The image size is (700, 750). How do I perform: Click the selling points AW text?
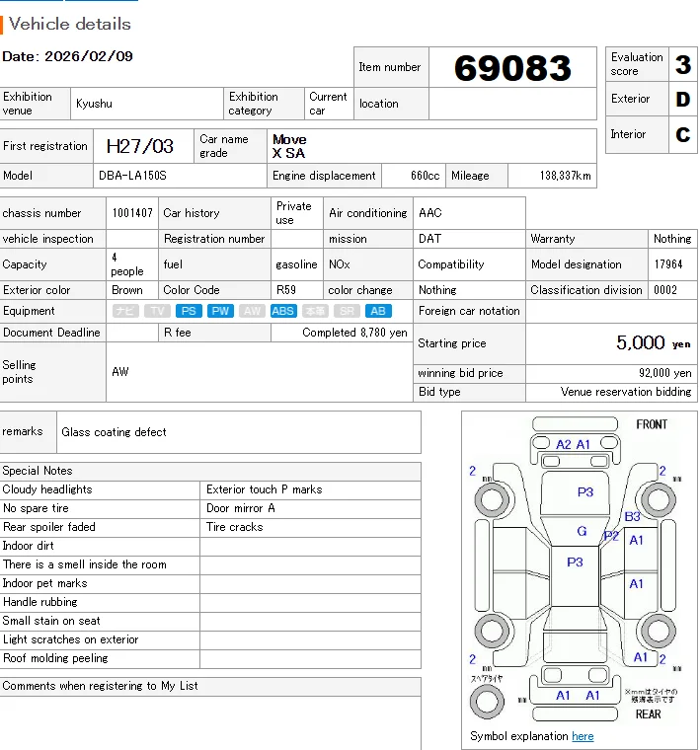(120, 372)
